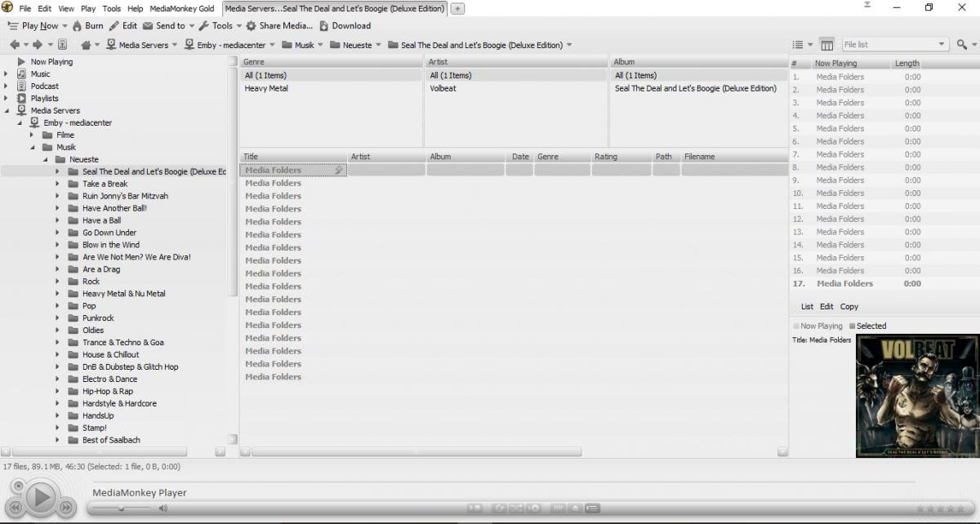980x524 pixels.
Task: Toggle the Now Playing preview option
Action: [817, 326]
